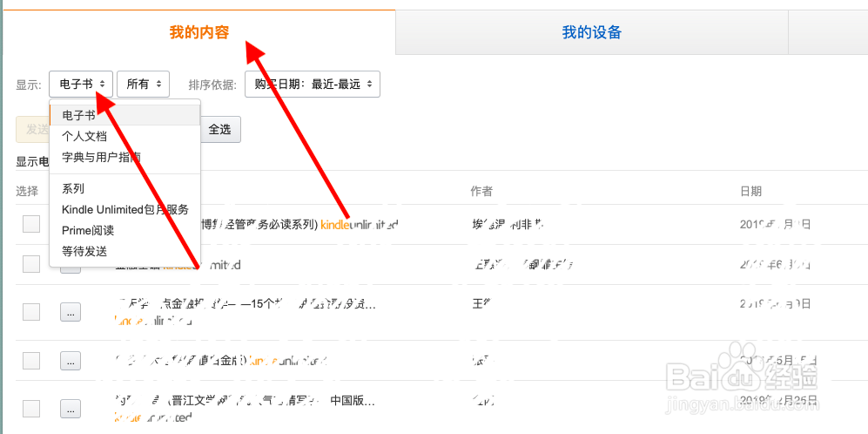Check the box for the 晋江文学 book
868x434 pixels.
31,408
